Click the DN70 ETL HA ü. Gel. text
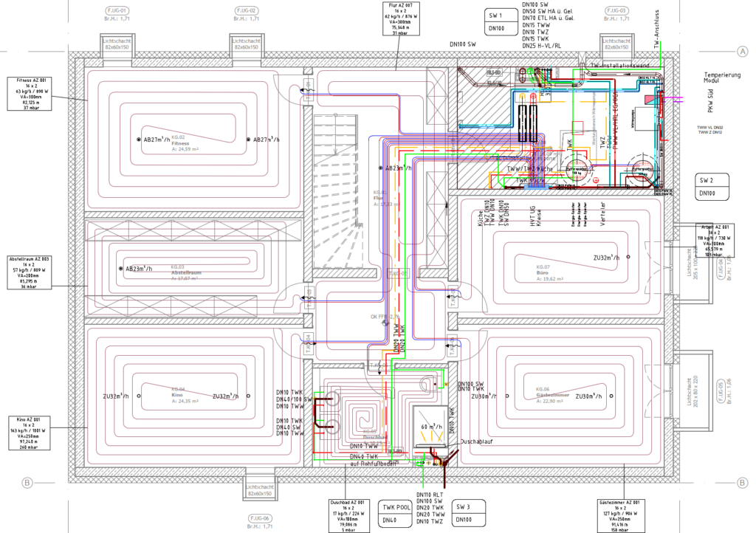 pos(549,18)
